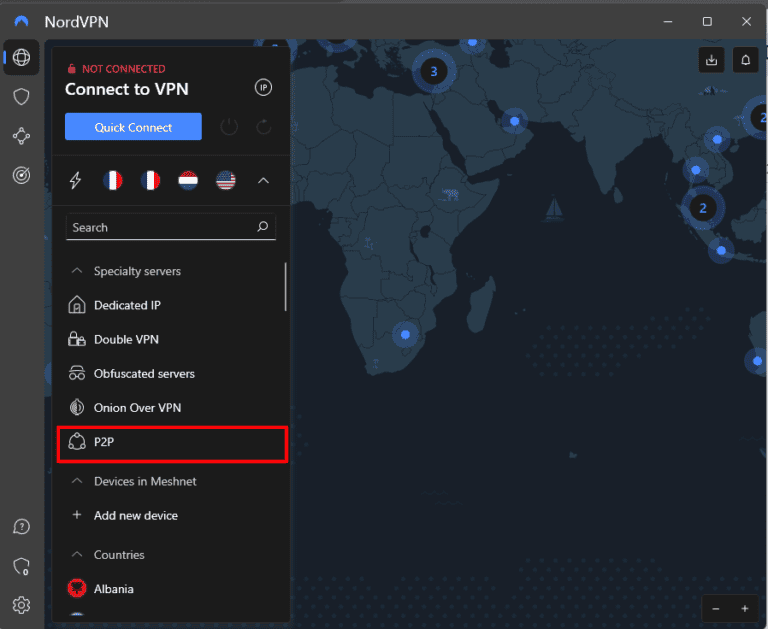Click the IP info badge icon
768x629 pixels.
[263, 88]
